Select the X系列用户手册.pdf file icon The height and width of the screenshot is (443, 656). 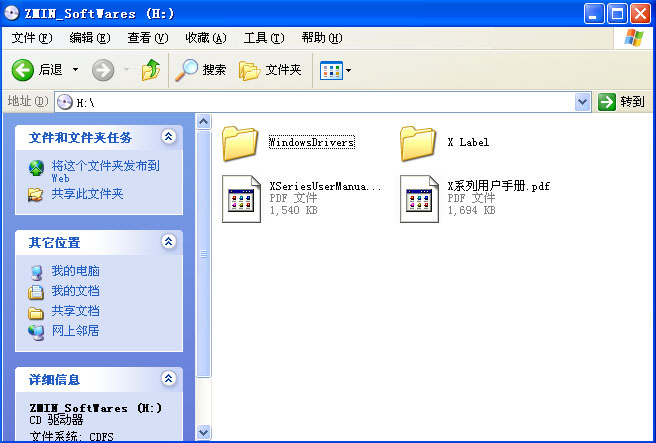(419, 199)
